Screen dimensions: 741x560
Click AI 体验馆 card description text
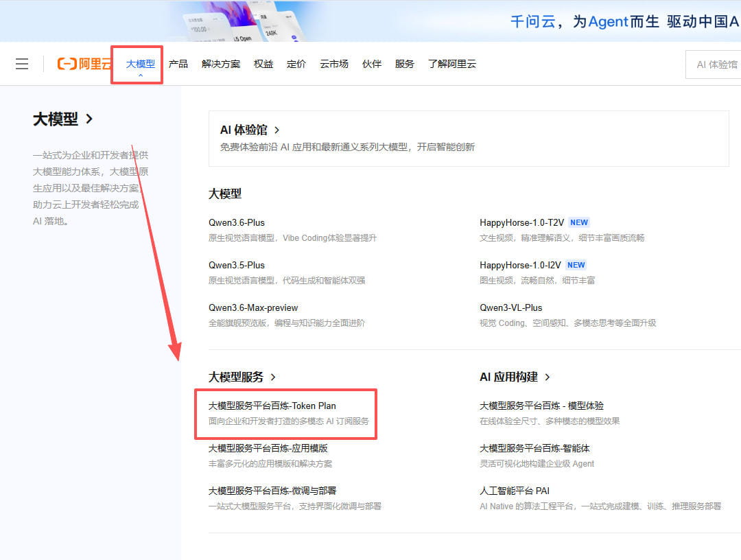pos(347,147)
